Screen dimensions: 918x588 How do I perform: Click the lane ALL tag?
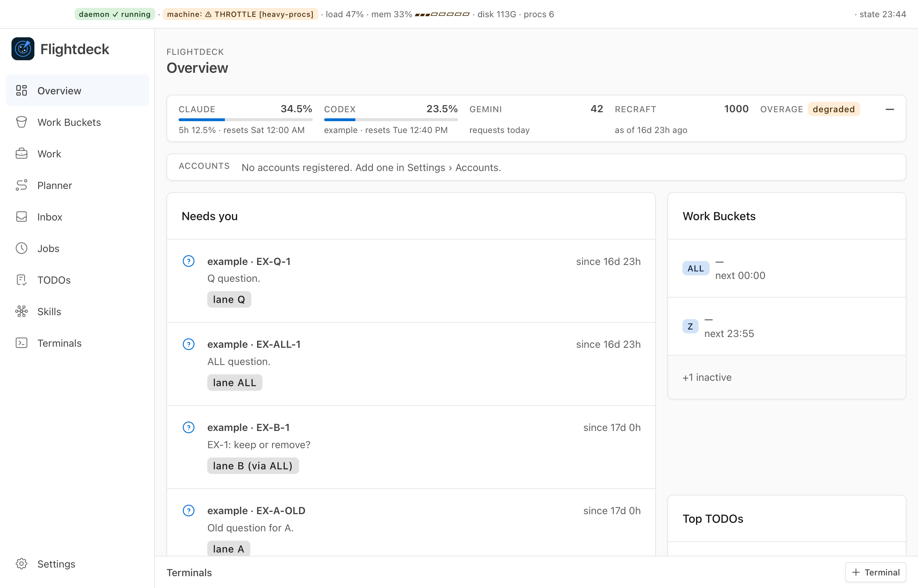[235, 383]
